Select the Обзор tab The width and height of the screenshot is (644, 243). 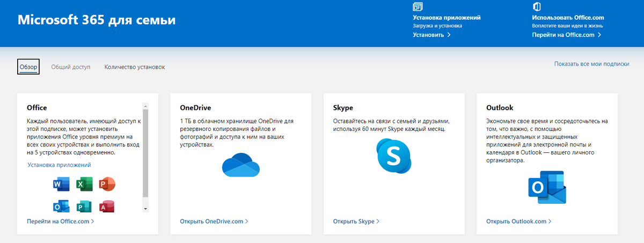click(x=28, y=67)
